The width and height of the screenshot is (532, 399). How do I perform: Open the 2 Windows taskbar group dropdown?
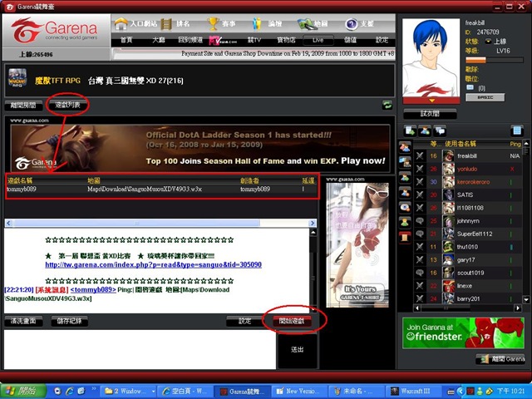pyautogui.click(x=154, y=392)
